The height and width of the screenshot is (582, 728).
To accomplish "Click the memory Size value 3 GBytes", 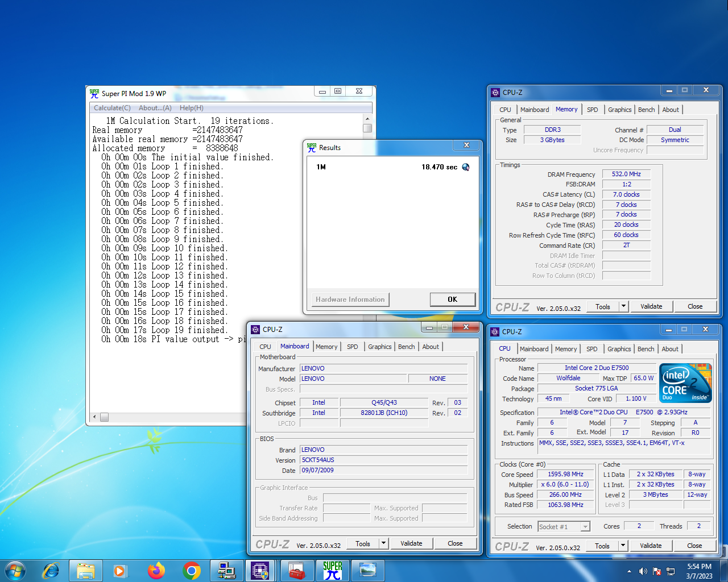I will 552,140.
